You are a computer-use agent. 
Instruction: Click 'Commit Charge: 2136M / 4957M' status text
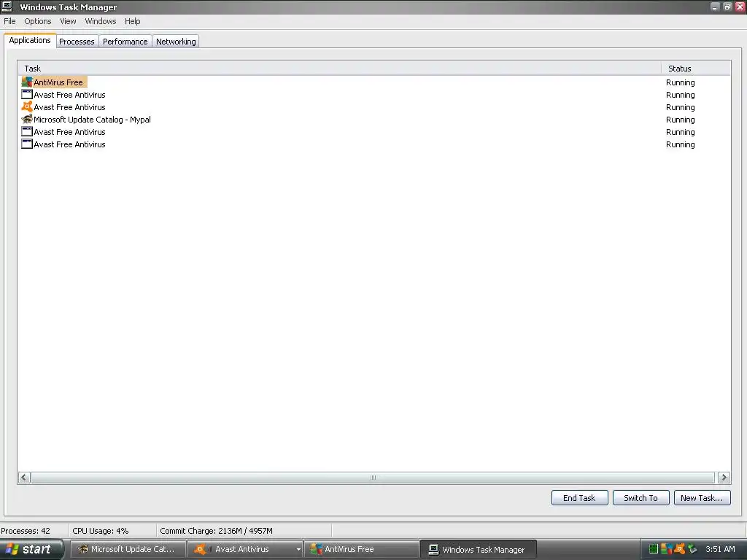click(216, 531)
